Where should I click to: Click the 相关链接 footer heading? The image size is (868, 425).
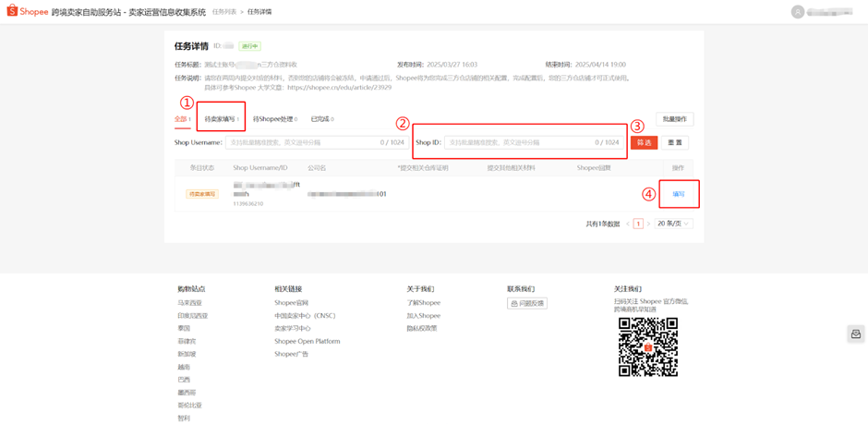pyautogui.click(x=288, y=288)
